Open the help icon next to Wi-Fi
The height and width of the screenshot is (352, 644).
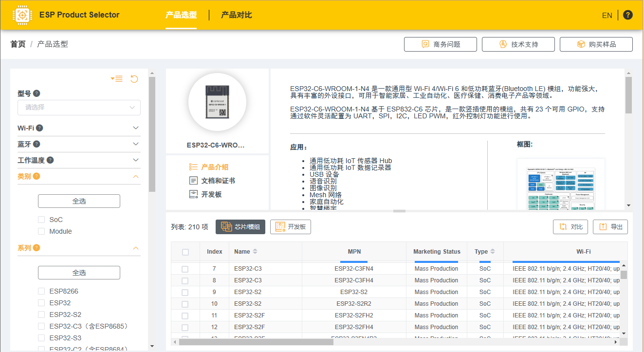[40, 128]
